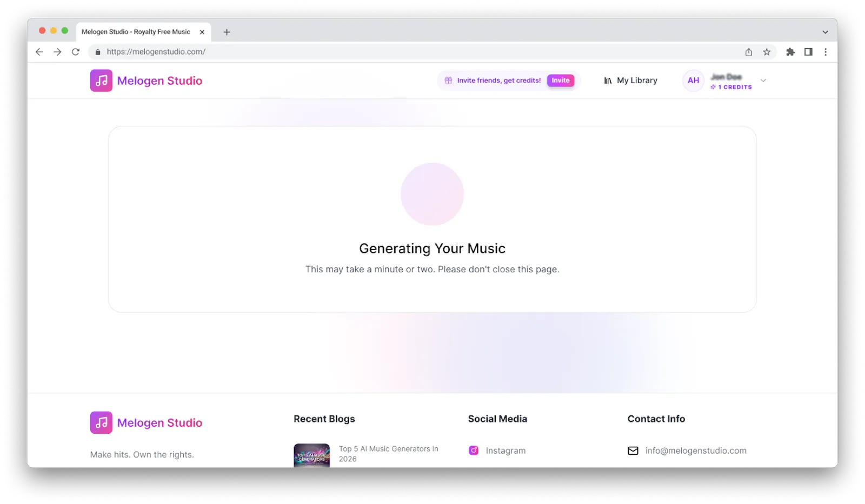Expand the tab search chevron

tap(826, 32)
